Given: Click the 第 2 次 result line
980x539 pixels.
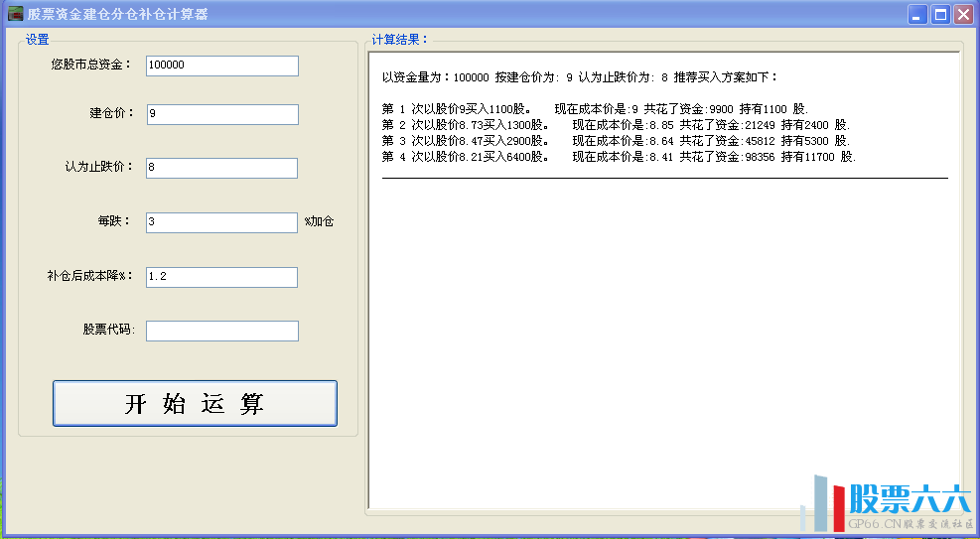Looking at the screenshot, I should tap(616, 125).
